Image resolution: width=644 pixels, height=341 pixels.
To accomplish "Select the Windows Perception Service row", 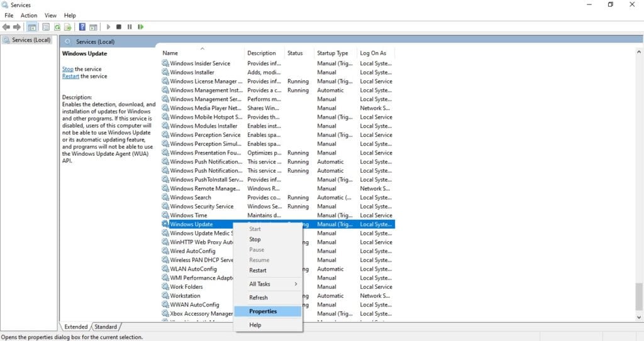I will coord(277,135).
